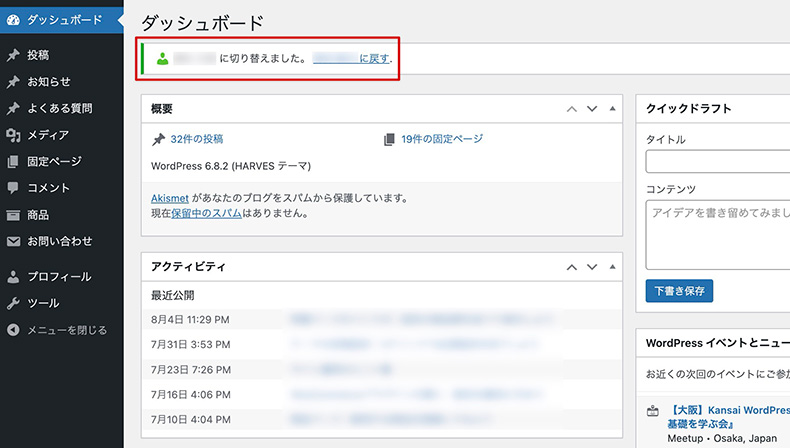Open the 32件の投稿 link

pos(196,139)
